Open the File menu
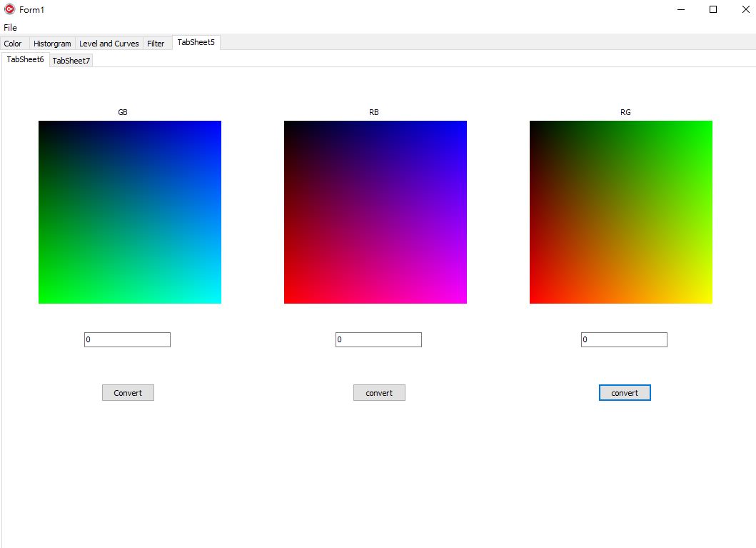756x548 pixels. [10, 27]
